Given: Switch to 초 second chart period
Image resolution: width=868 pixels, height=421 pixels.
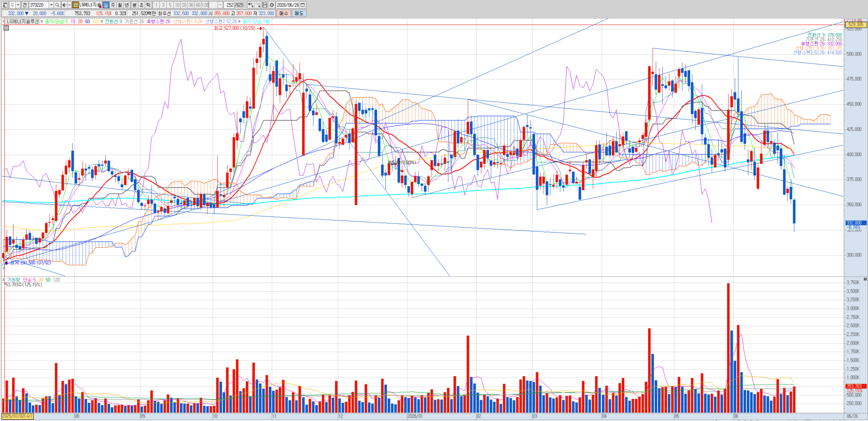Looking at the screenshot, I should (141, 5).
